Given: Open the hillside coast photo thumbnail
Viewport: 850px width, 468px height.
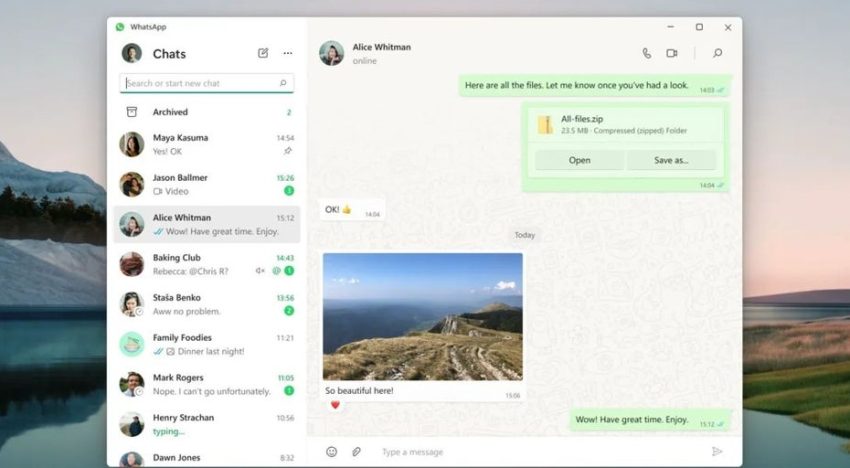Looking at the screenshot, I should pos(423,317).
